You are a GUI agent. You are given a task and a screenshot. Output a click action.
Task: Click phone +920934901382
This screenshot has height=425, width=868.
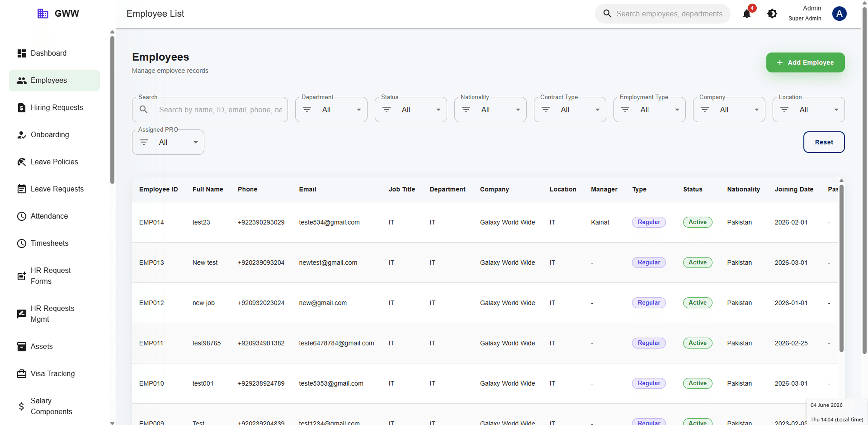click(x=261, y=343)
